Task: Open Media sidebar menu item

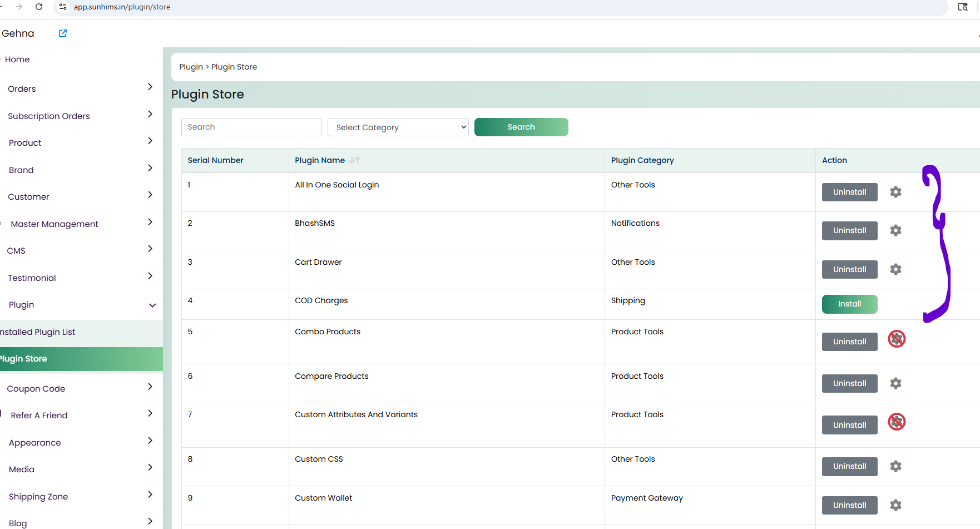Action: [22, 469]
